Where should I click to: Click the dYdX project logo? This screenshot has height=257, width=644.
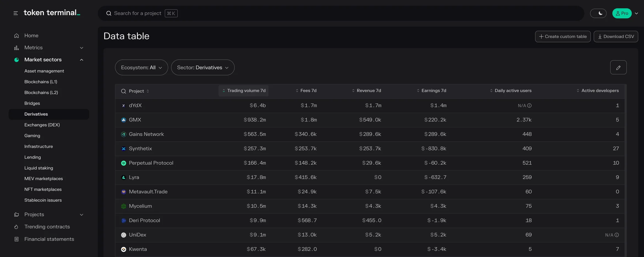click(x=124, y=106)
